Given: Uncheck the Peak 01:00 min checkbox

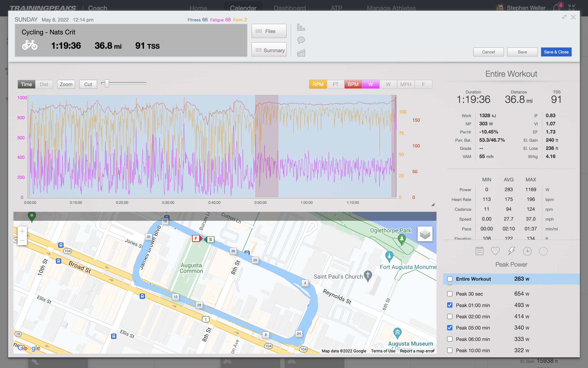Looking at the screenshot, I should click(x=450, y=305).
